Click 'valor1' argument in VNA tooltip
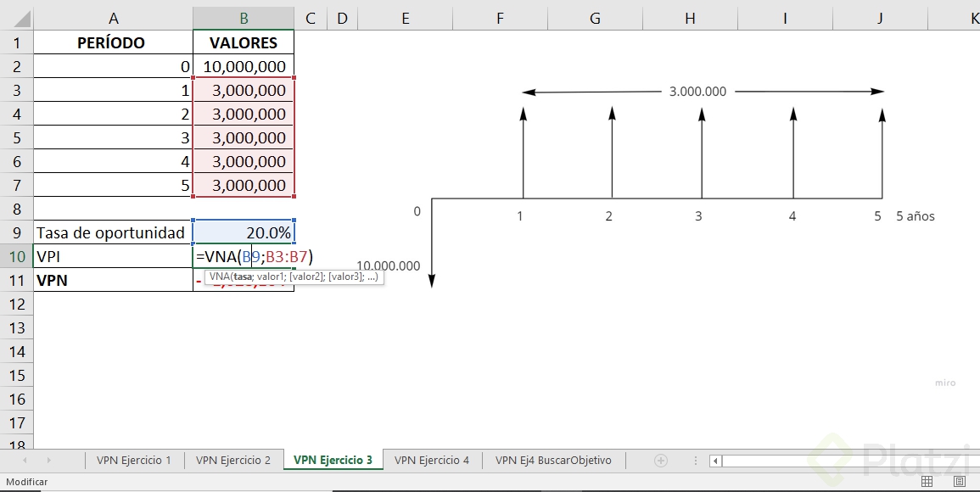Viewport: 980px width, 492px height. (269, 277)
